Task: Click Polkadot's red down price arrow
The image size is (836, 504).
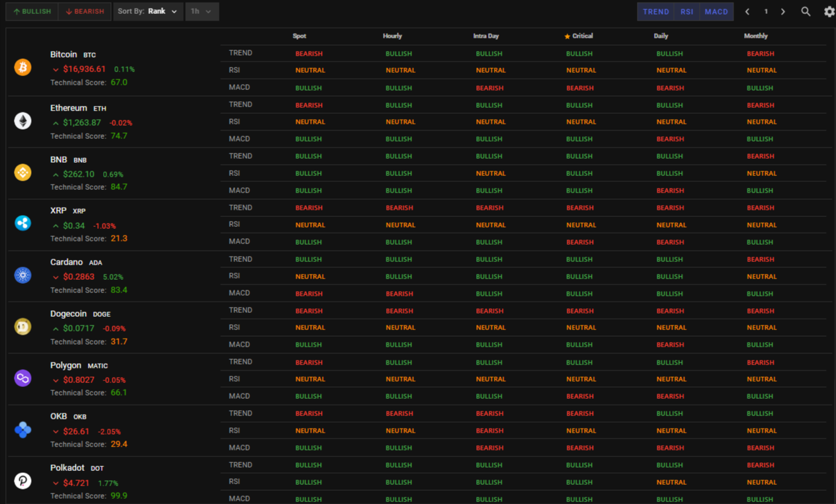Action: click(56, 483)
